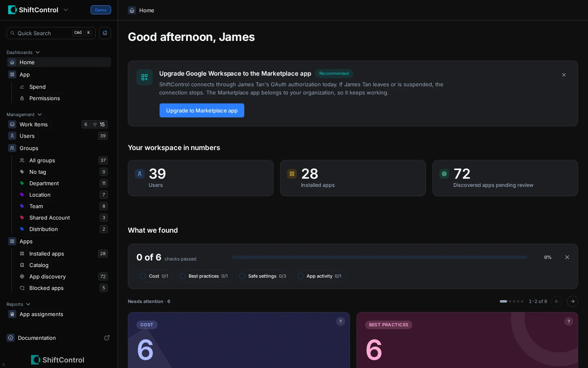Dismiss the Marketplace upgrade banner
This screenshot has height=368, width=588.
click(x=564, y=75)
